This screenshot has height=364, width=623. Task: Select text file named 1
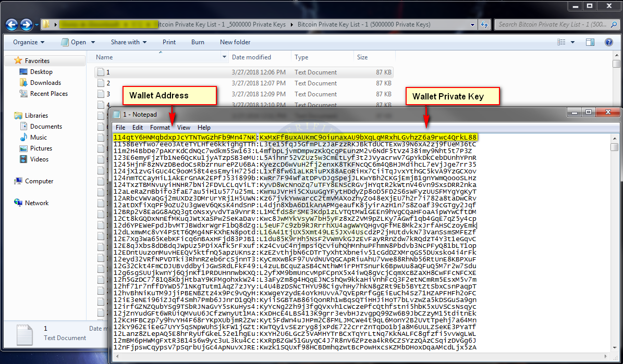[244, 72]
